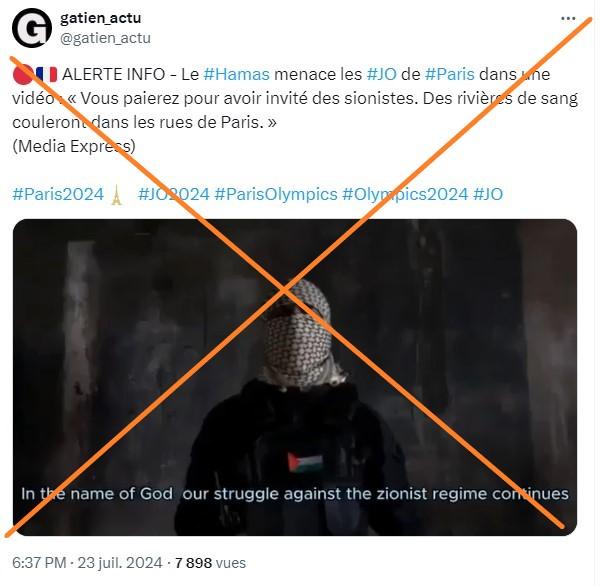This screenshot has width=601, height=586.
Task: Click the 23 juil. 2024 date
Action: [120, 563]
